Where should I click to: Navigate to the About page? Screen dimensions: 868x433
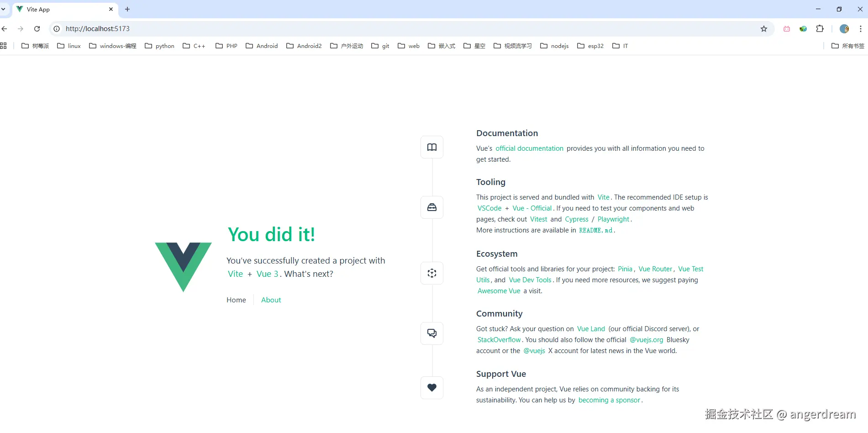click(x=271, y=300)
